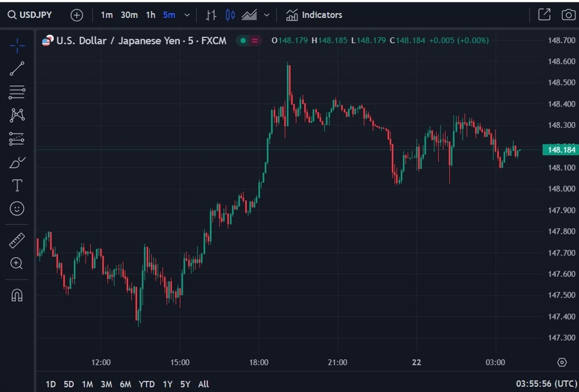
Task: Toggle magnet mode snapping
Action: [17, 295]
